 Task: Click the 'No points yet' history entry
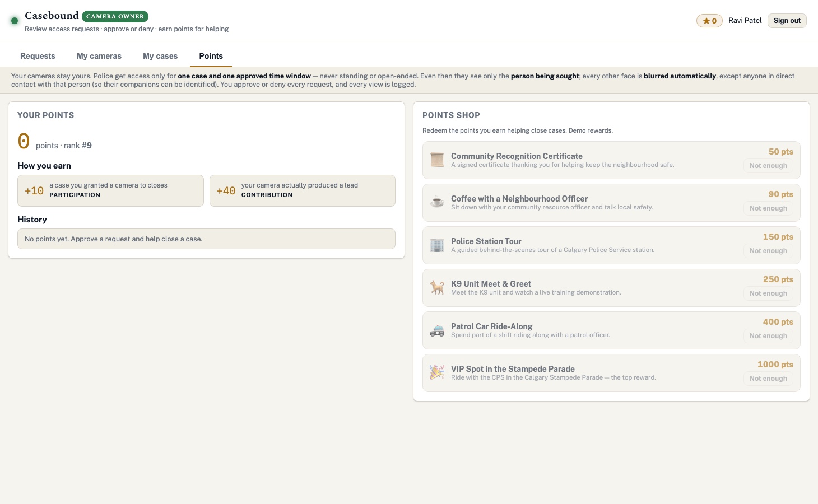click(206, 239)
